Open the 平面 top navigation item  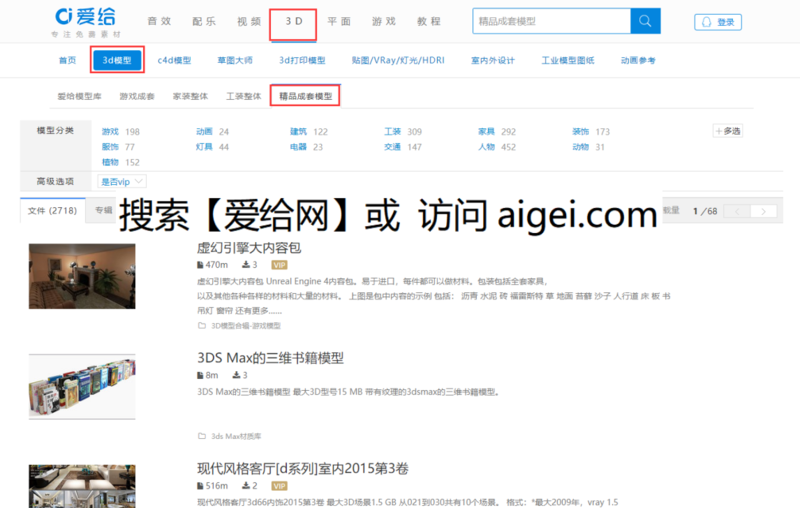point(339,21)
